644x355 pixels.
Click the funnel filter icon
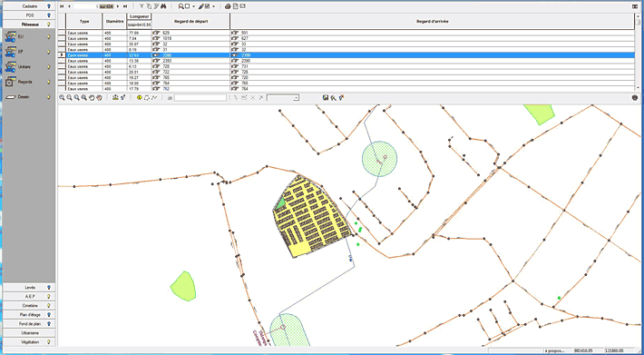(141, 6)
